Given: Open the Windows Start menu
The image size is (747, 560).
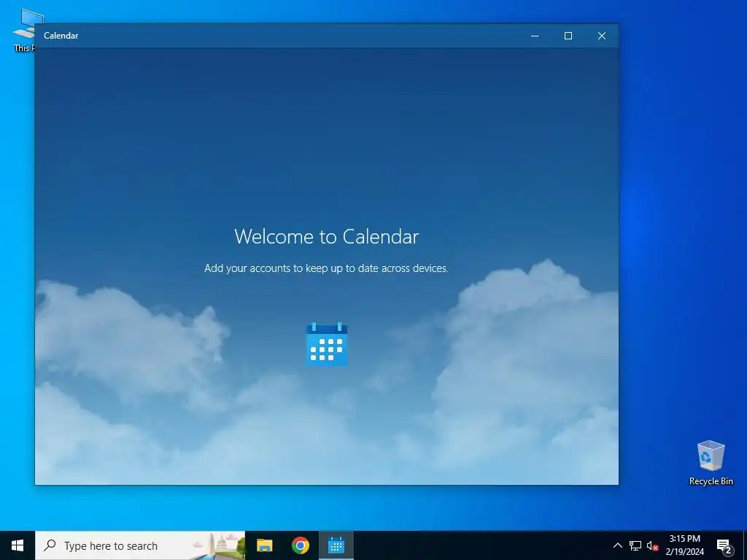Looking at the screenshot, I should [x=18, y=545].
